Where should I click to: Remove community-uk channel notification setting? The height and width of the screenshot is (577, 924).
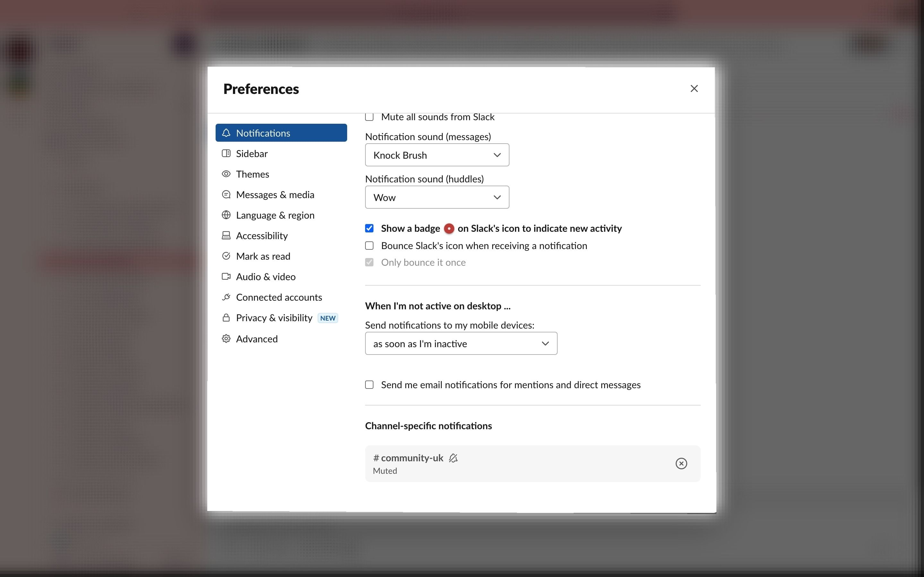[x=681, y=463]
